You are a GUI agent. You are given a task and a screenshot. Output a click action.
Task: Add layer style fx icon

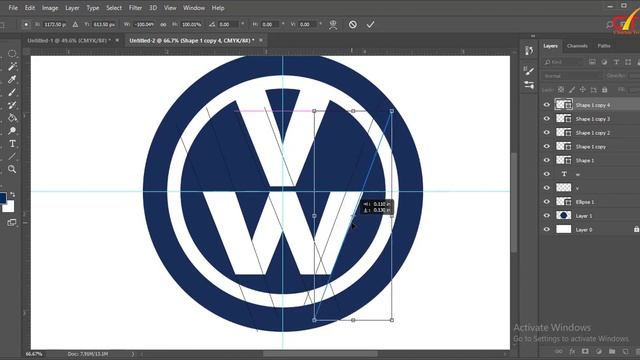click(x=572, y=351)
